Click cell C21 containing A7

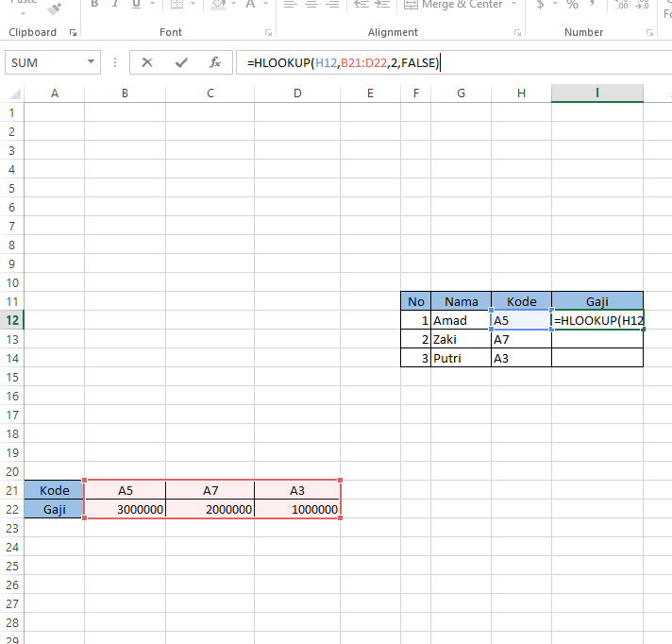(210, 490)
